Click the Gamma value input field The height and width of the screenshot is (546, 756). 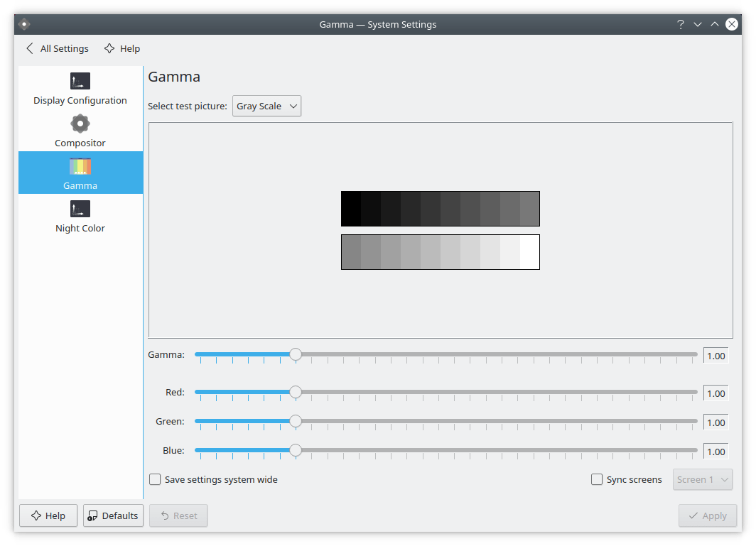point(715,355)
